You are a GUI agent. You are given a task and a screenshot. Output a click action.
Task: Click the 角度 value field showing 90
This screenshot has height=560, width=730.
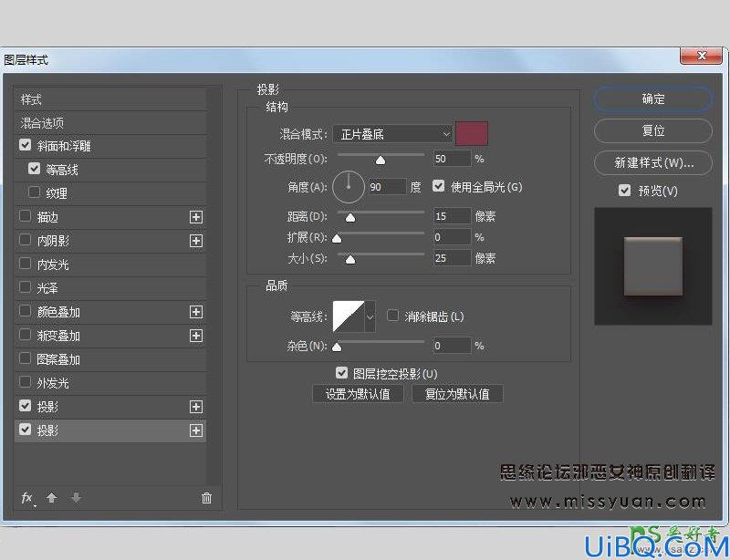click(387, 187)
